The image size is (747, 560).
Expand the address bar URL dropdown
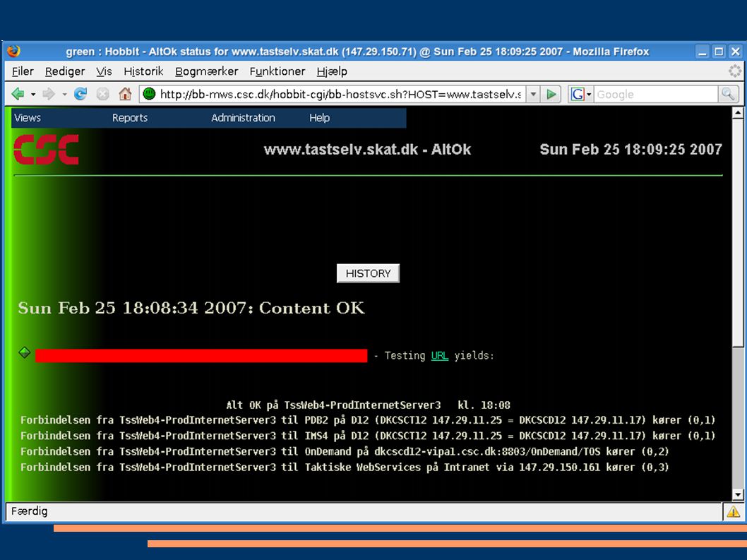coord(533,94)
